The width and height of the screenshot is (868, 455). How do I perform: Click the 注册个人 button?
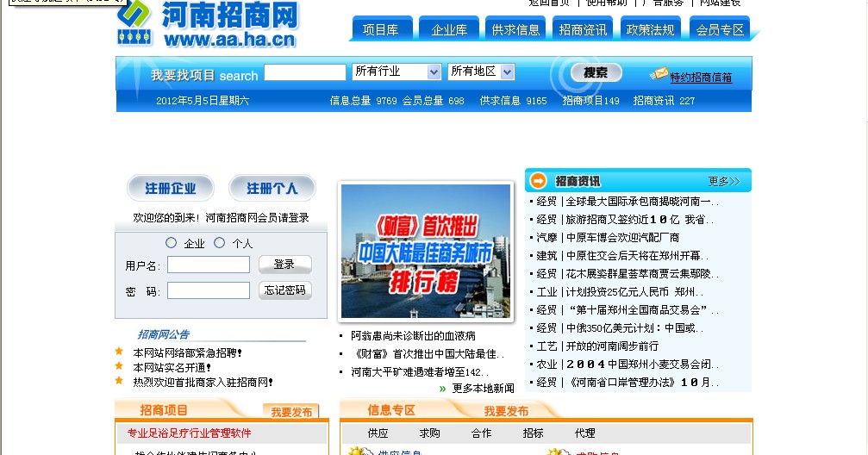(x=272, y=188)
